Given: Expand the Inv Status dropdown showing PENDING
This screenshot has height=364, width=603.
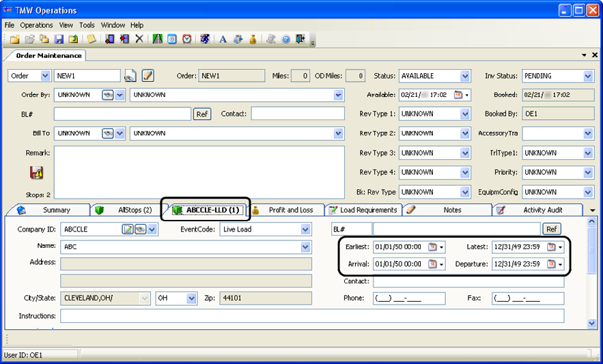Looking at the screenshot, I should click(588, 76).
